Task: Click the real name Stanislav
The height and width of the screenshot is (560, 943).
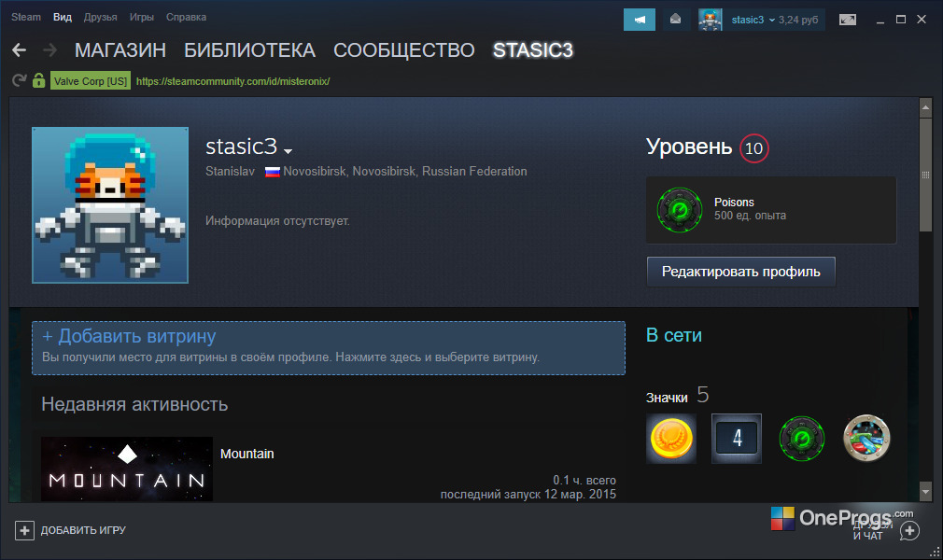Action: click(x=230, y=172)
